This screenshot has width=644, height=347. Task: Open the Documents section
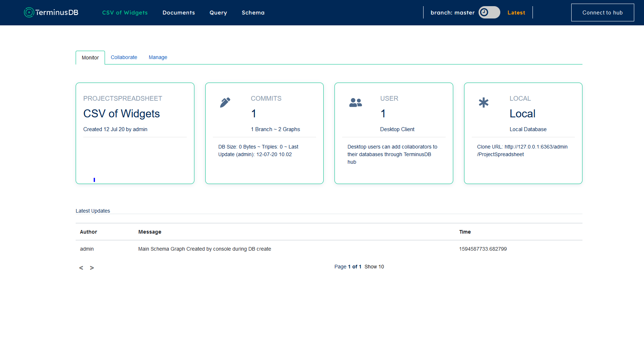pos(179,12)
